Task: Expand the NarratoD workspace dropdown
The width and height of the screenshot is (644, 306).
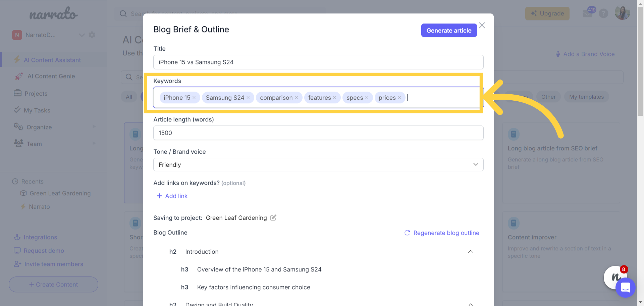Action: pyautogui.click(x=82, y=35)
